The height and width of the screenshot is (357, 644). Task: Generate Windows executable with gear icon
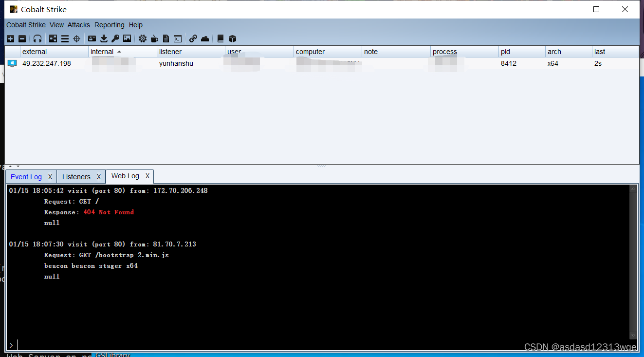point(142,38)
